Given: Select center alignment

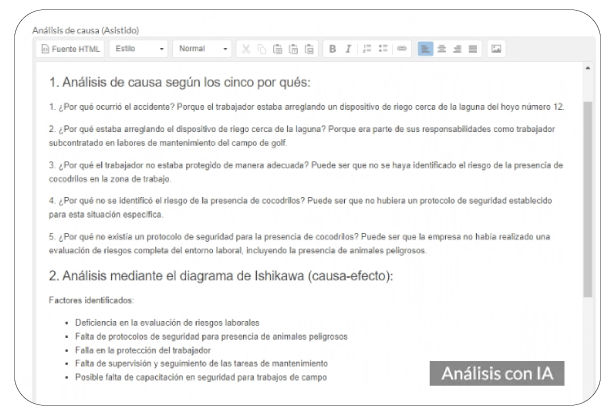Looking at the screenshot, I should coord(442,49).
